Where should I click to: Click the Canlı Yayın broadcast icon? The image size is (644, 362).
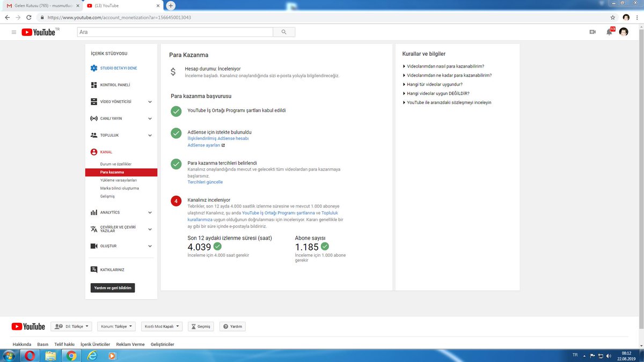(x=94, y=119)
